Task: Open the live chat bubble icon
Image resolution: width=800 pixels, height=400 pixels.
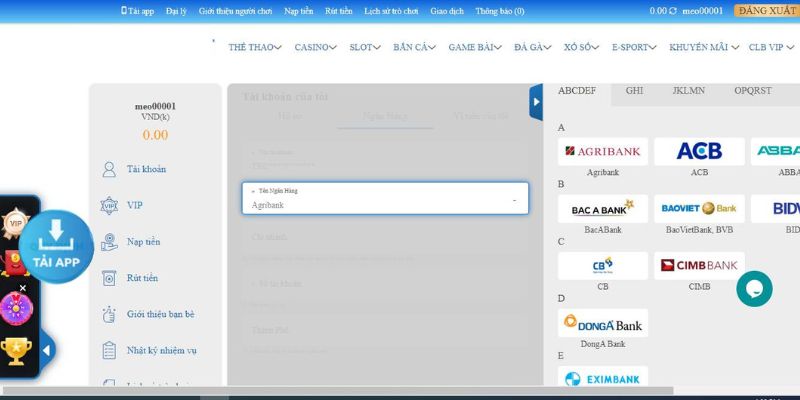Action: [754, 289]
